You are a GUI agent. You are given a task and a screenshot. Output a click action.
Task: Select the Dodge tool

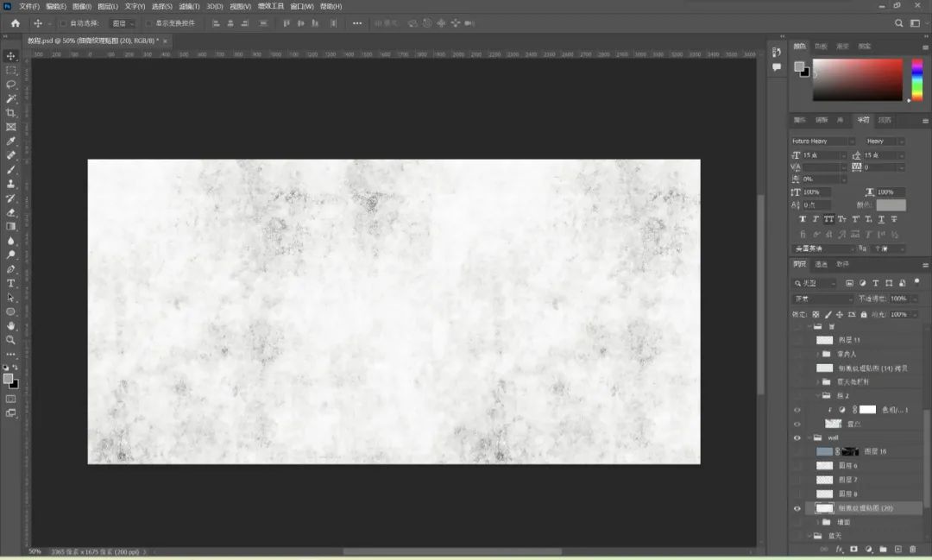(10, 255)
